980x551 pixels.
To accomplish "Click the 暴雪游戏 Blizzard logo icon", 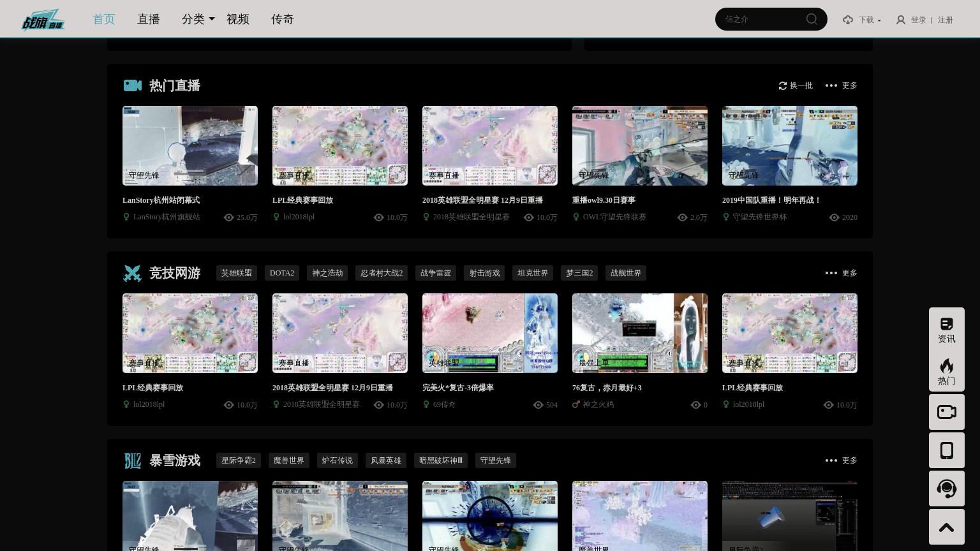I will (x=132, y=460).
